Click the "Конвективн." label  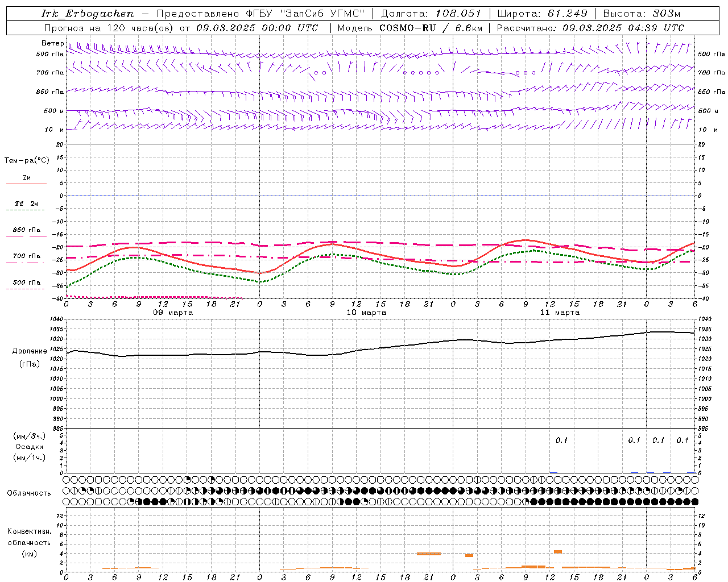tap(29, 531)
